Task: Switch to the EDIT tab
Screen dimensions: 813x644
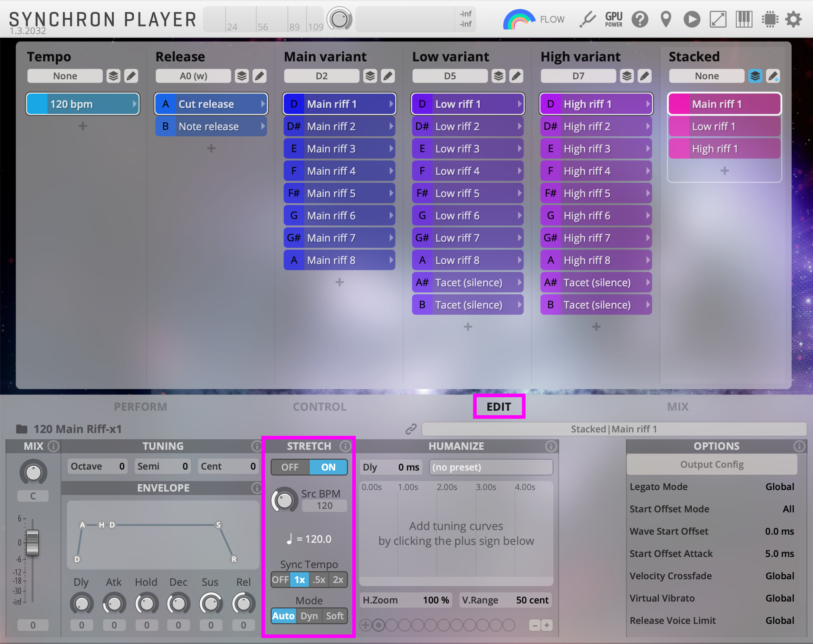Action: point(499,407)
